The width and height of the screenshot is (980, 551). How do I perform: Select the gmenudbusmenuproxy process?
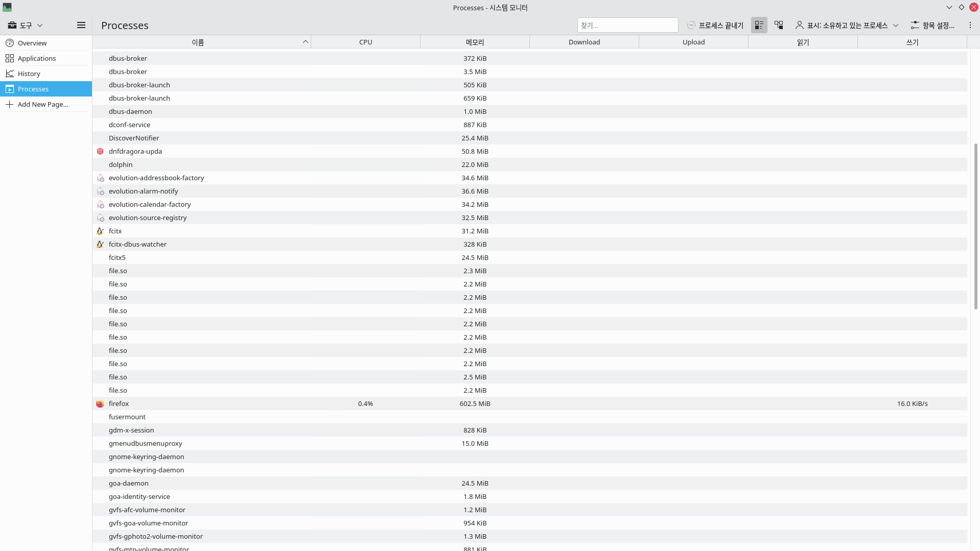529,443
